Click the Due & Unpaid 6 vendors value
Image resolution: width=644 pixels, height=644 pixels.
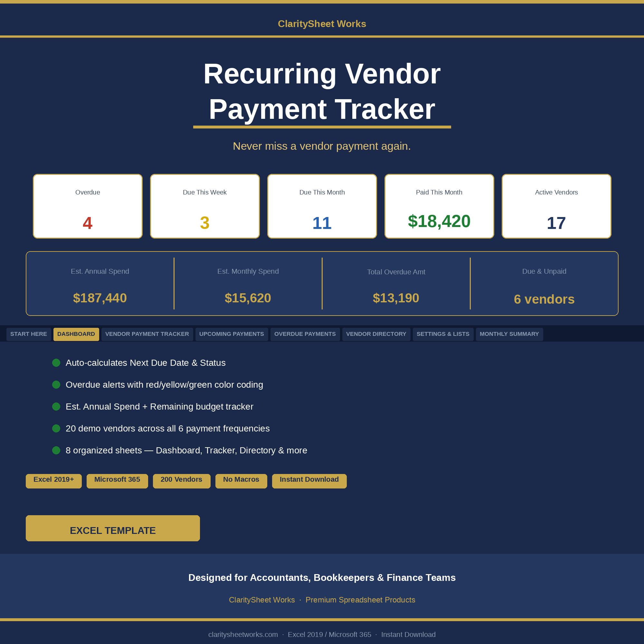click(544, 299)
